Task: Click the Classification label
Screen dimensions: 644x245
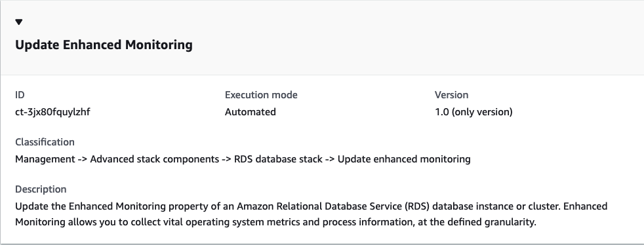Action: pyautogui.click(x=45, y=142)
